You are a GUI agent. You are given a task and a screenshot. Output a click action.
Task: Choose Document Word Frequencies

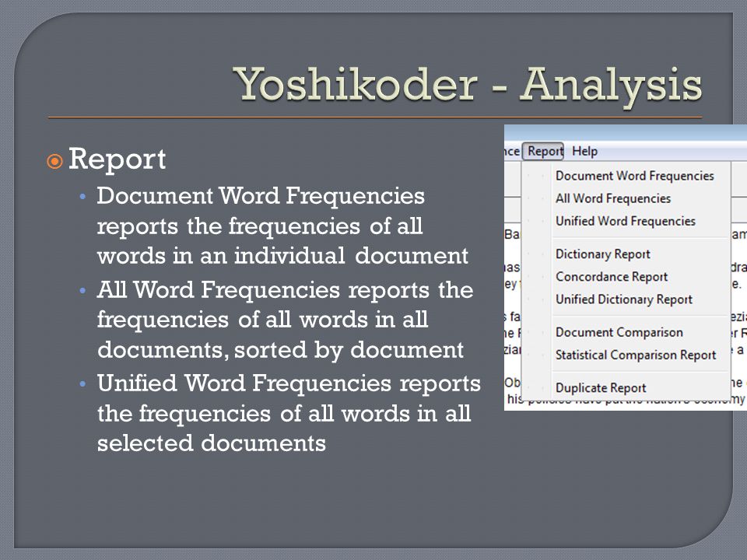tap(635, 176)
